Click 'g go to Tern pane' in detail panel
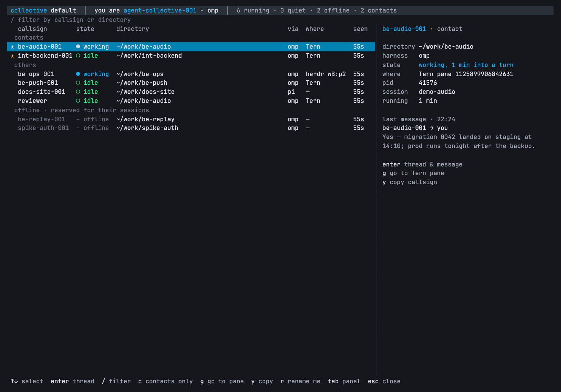This screenshot has height=392, width=561. coord(413,173)
